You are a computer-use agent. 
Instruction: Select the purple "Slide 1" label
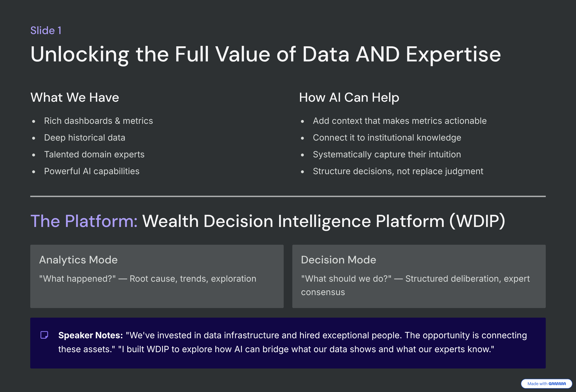(46, 30)
